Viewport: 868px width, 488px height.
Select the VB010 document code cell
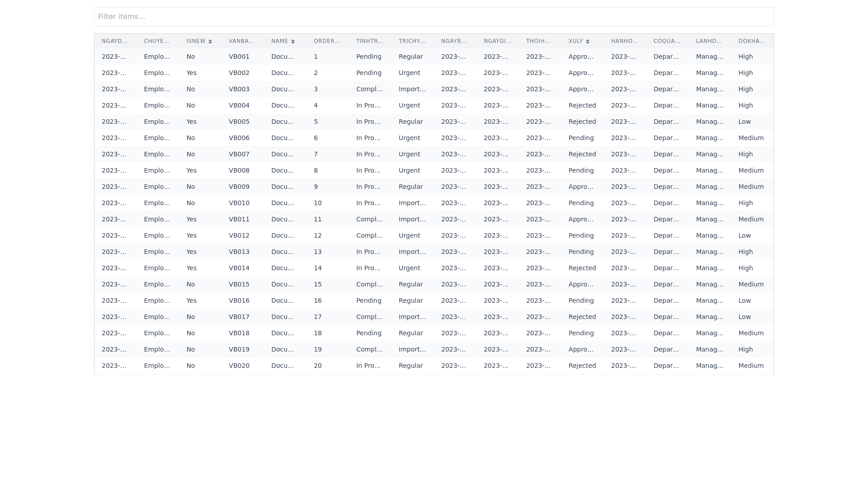(239, 203)
